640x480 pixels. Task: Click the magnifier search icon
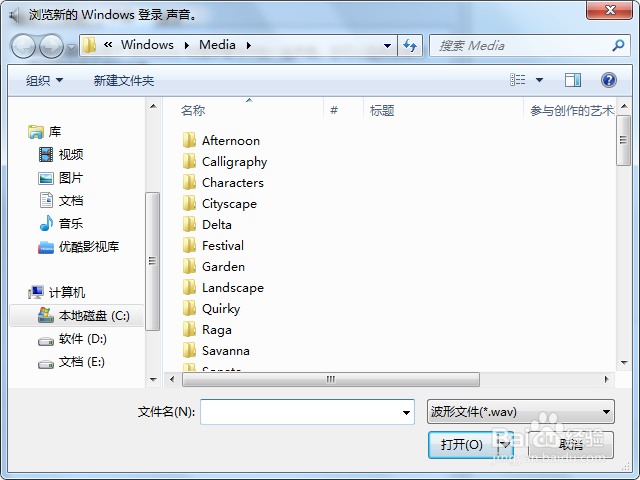pos(618,45)
